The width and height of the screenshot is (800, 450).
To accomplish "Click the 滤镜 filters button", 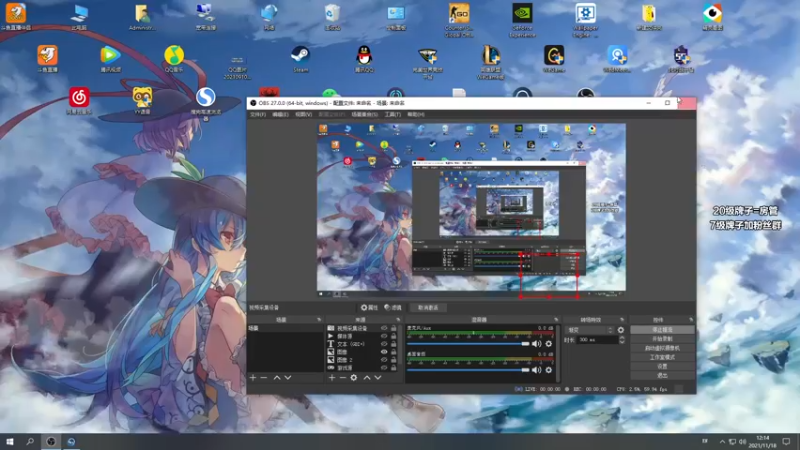I will (x=393, y=308).
